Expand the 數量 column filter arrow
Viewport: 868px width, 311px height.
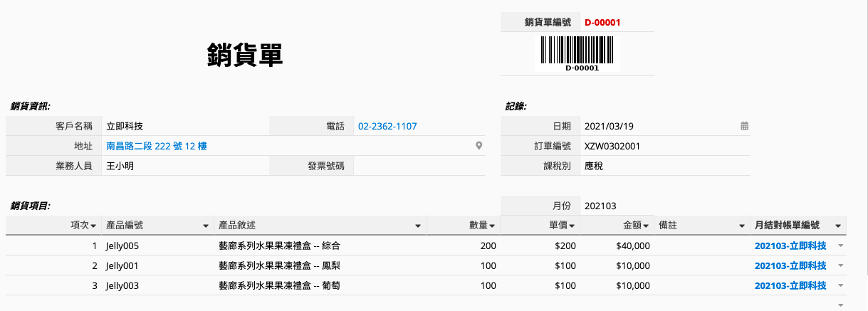491,226
